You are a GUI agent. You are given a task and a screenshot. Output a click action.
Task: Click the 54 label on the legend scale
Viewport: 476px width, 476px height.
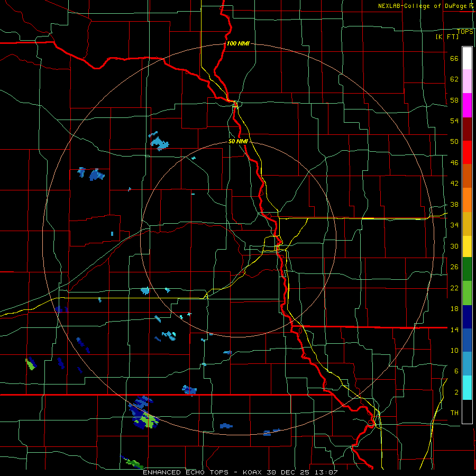click(454, 121)
